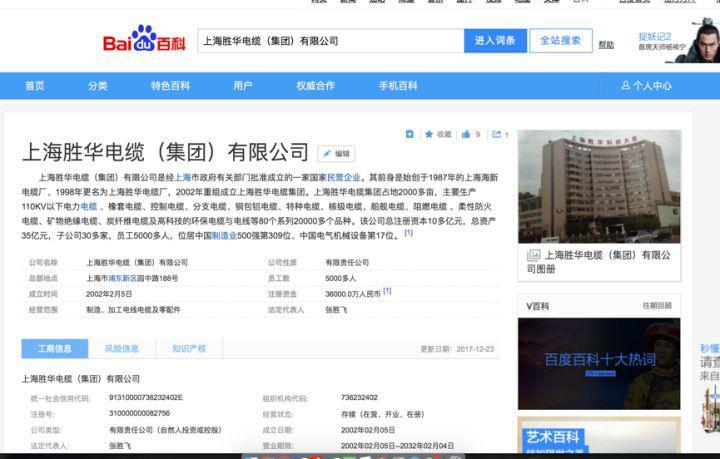Open the 帮助 link beside search buttons
The height and width of the screenshot is (459, 720).
click(x=606, y=45)
